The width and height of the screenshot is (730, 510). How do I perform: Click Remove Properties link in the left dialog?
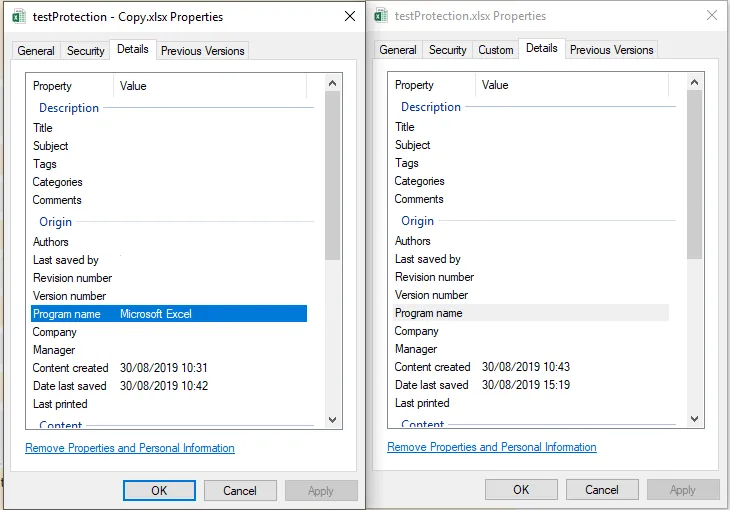pyautogui.click(x=130, y=448)
